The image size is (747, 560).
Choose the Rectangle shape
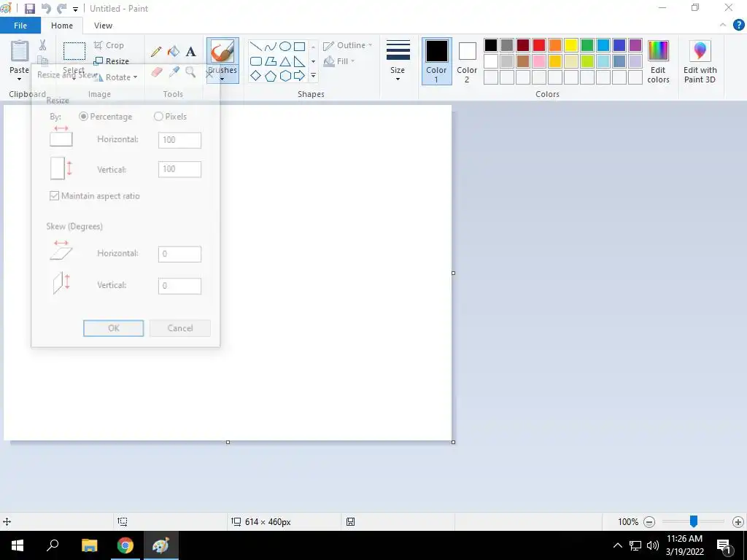click(x=299, y=46)
